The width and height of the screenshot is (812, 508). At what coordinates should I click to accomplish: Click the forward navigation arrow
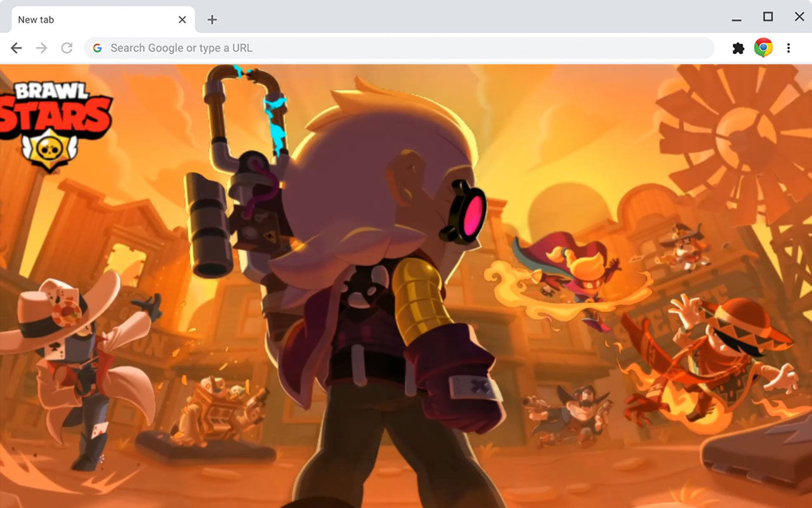pyautogui.click(x=41, y=48)
